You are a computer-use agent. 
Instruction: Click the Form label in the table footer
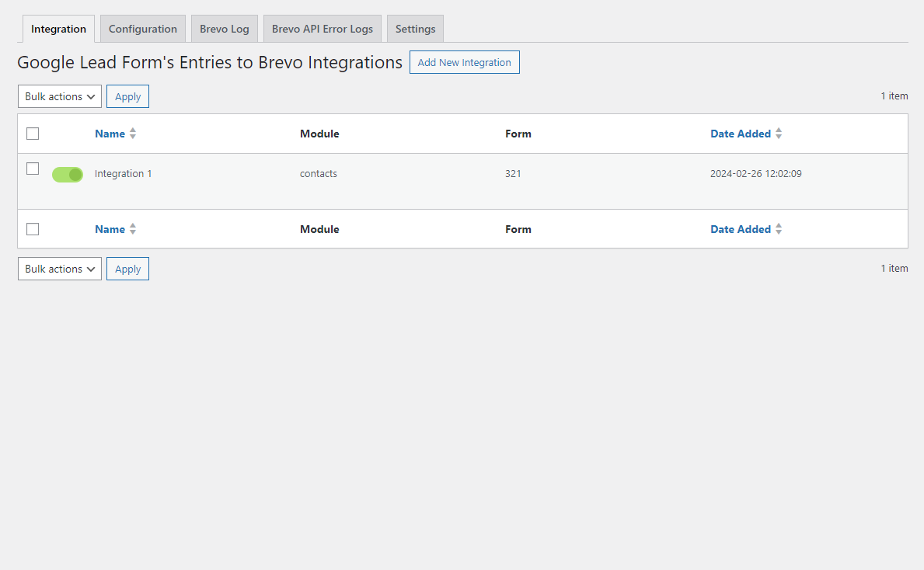click(518, 229)
